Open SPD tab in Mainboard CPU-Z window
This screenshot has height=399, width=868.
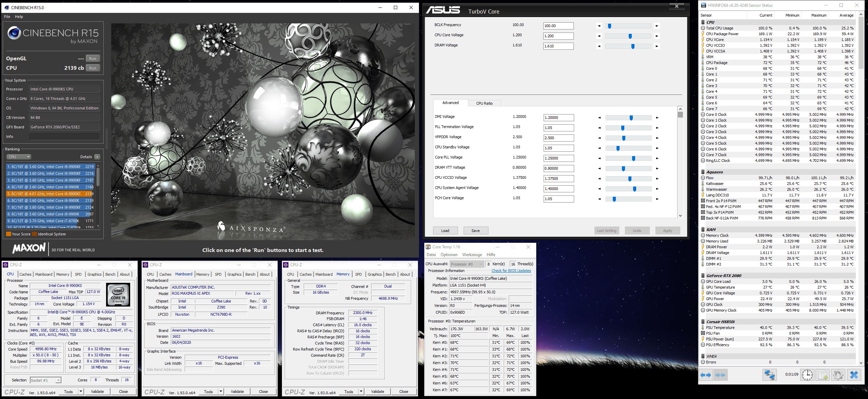coord(218,274)
